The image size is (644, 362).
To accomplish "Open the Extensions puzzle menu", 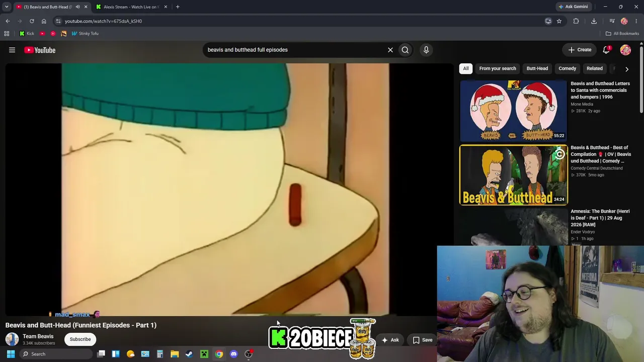I will pyautogui.click(x=576, y=21).
